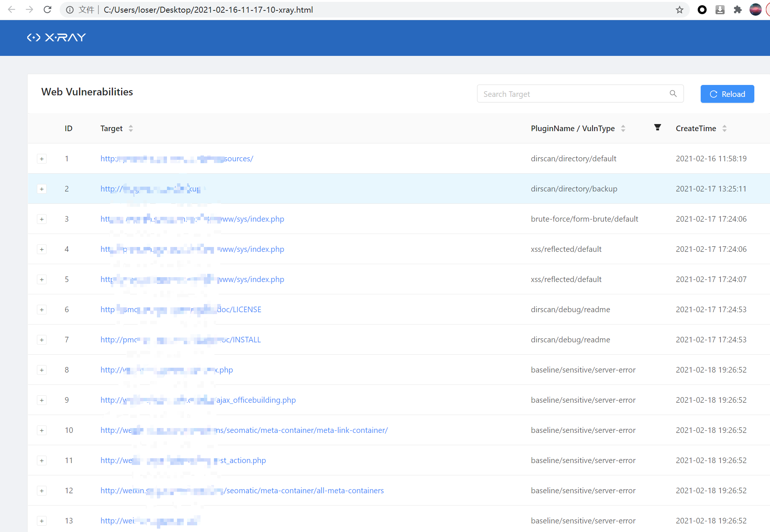Expand vulnerability row 10
The height and width of the screenshot is (532, 770).
click(42, 431)
